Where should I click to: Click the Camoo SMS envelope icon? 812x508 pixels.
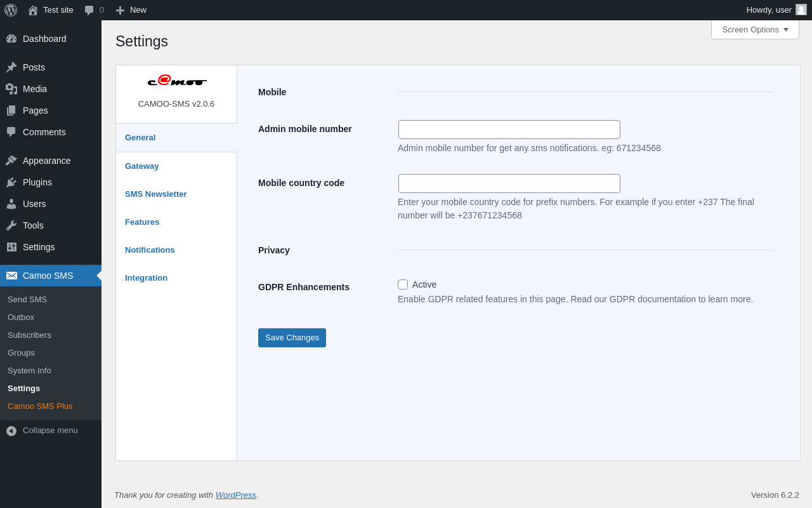[x=11, y=276]
